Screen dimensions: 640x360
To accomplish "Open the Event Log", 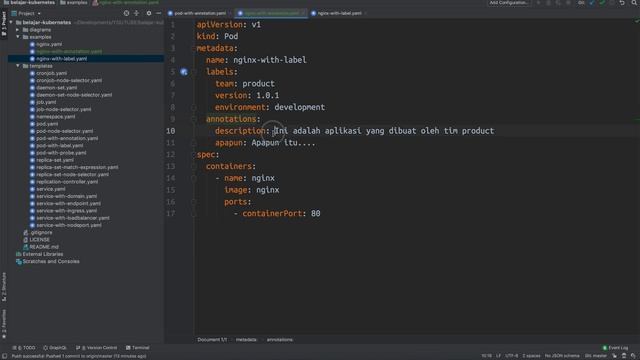I will pyautogui.click(x=616, y=348).
